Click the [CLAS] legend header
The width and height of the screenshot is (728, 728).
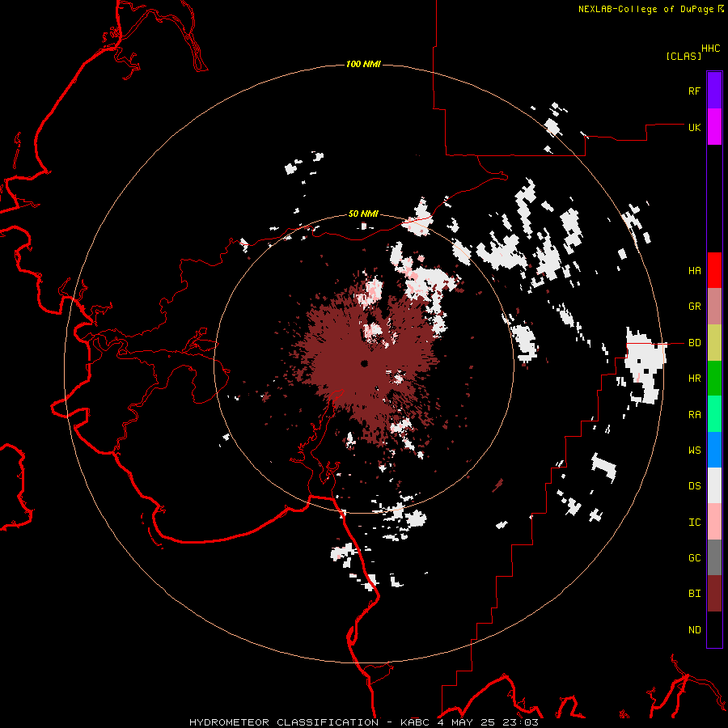click(x=684, y=56)
